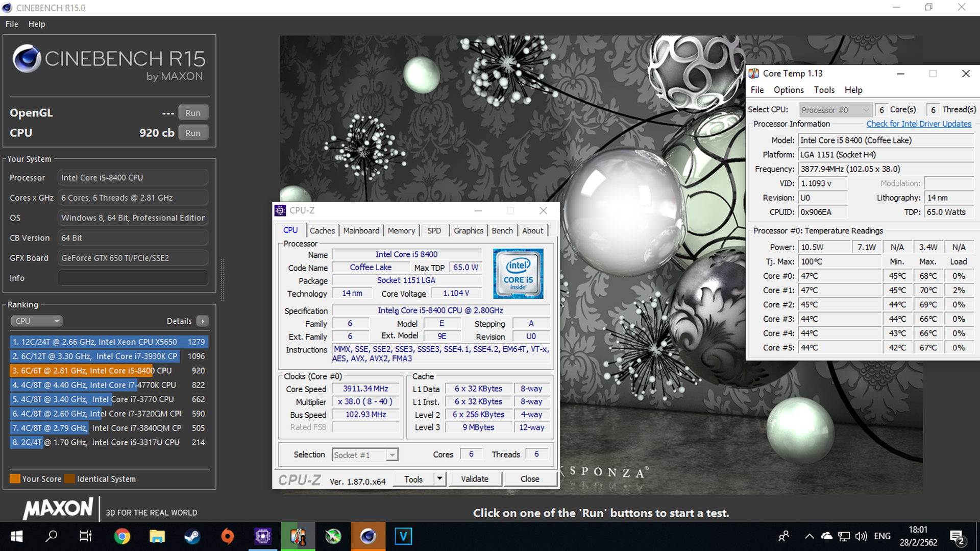
Task: Open the blue V app on taskbar
Action: [x=403, y=536]
